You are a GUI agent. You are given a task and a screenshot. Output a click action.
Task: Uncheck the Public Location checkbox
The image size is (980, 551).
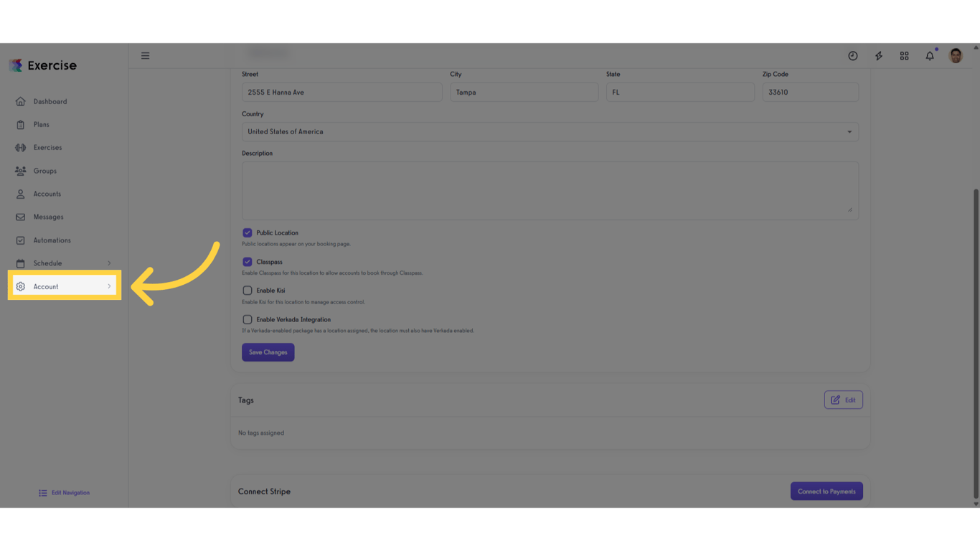click(x=248, y=233)
